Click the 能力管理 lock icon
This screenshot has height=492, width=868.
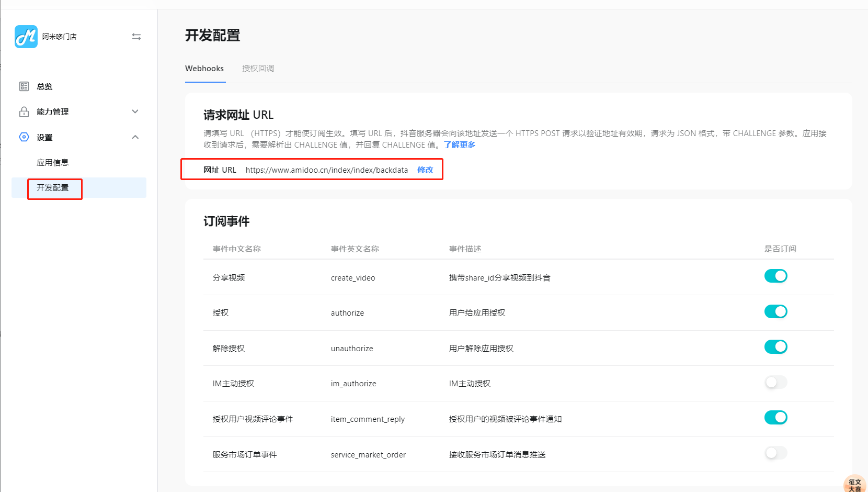click(24, 111)
